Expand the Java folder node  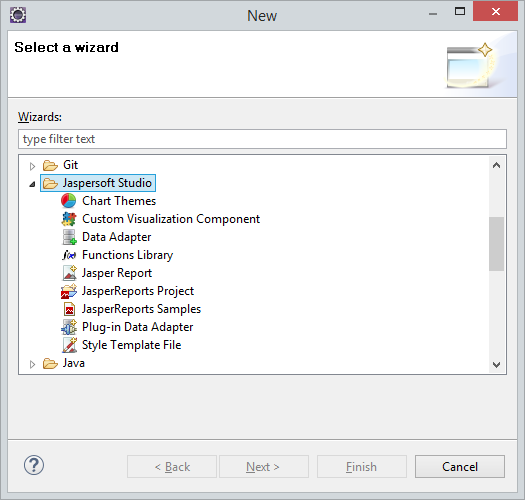32,364
